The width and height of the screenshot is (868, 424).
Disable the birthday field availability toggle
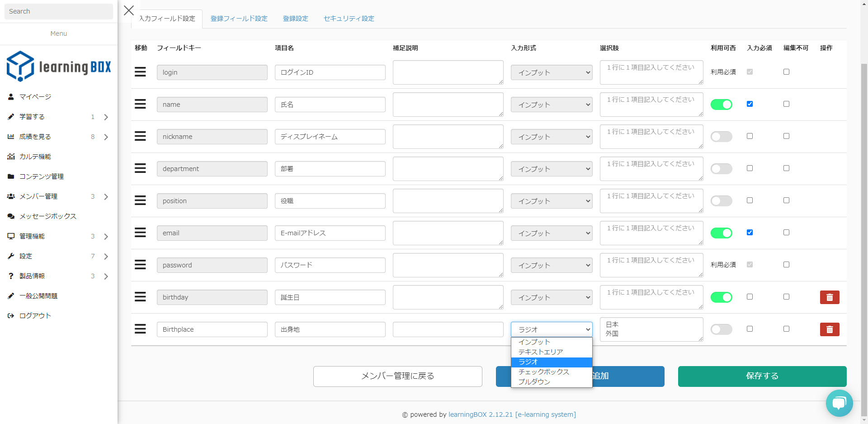pyautogui.click(x=721, y=297)
